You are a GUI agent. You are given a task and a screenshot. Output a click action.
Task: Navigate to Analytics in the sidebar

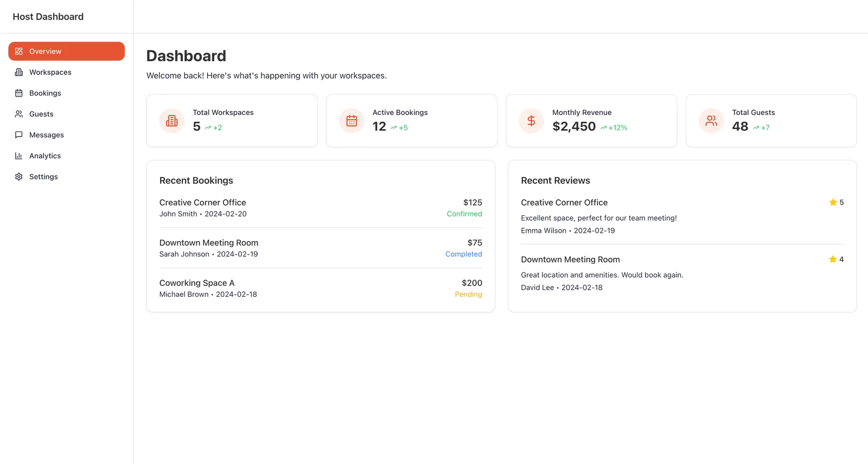[67, 156]
